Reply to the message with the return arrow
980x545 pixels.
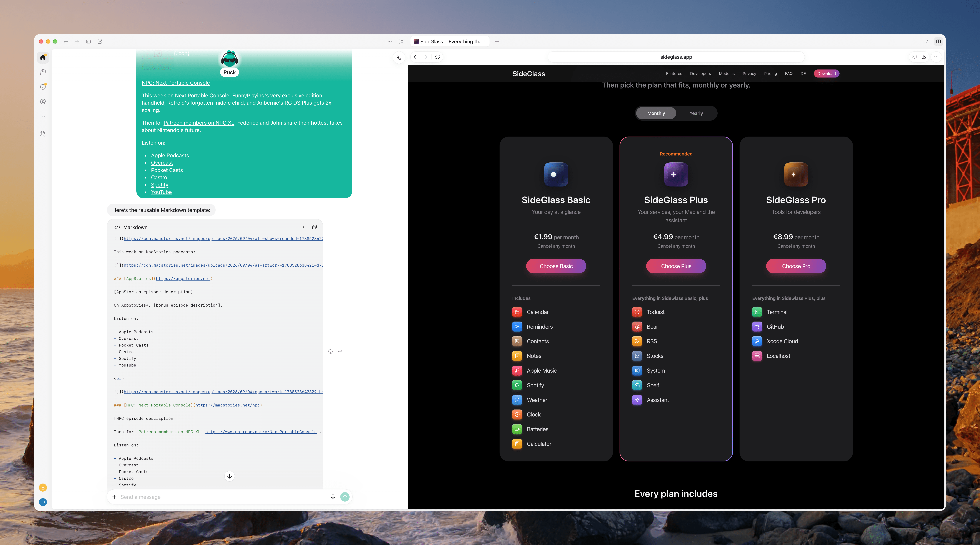click(x=340, y=352)
